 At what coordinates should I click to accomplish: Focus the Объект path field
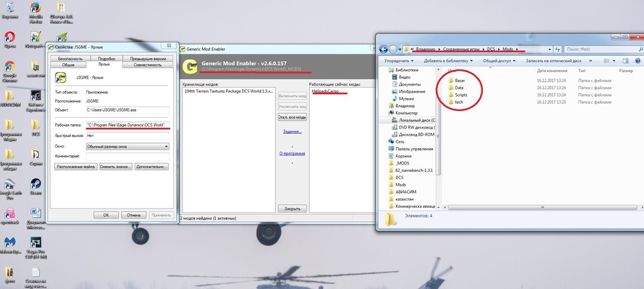coord(128,110)
